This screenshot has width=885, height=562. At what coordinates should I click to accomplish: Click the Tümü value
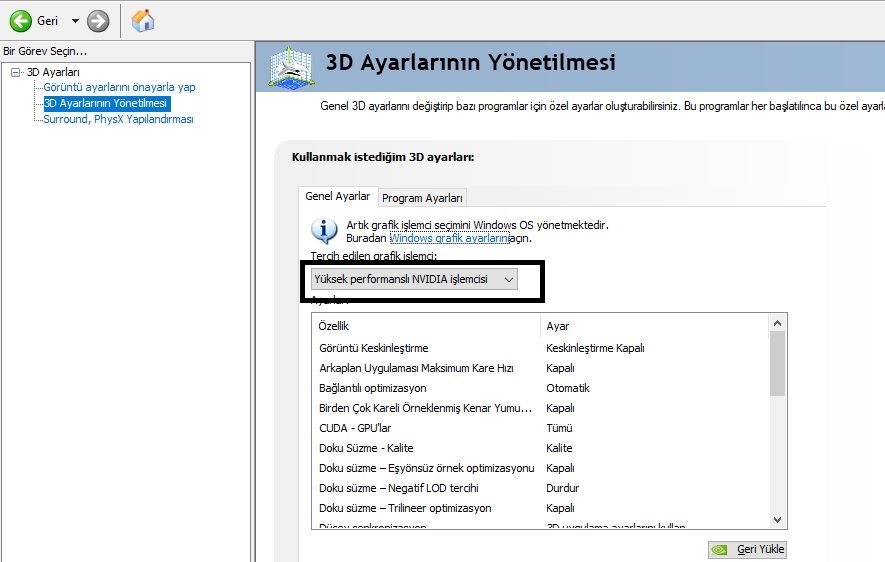559,428
